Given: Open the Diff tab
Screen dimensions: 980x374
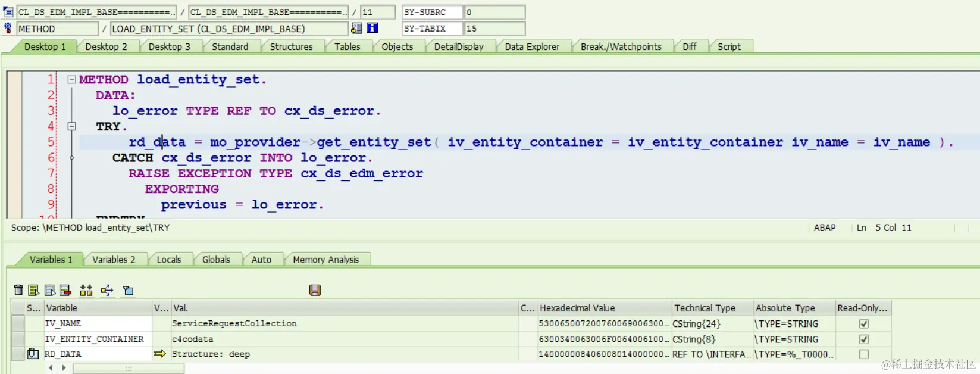Looking at the screenshot, I should 690,46.
